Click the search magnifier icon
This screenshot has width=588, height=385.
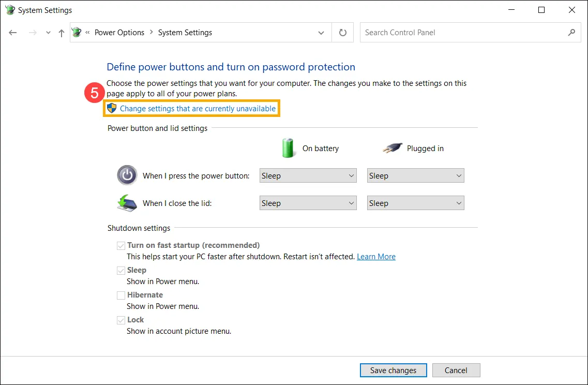point(571,32)
